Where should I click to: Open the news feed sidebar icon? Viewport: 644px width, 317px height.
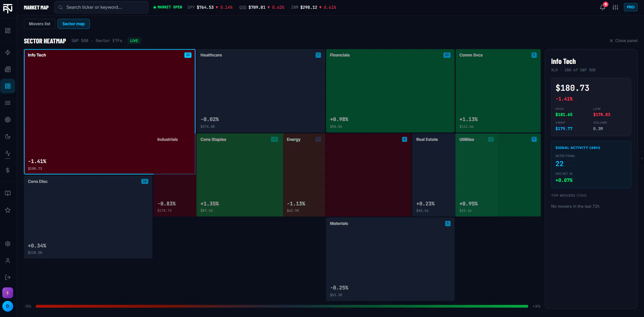(8, 69)
